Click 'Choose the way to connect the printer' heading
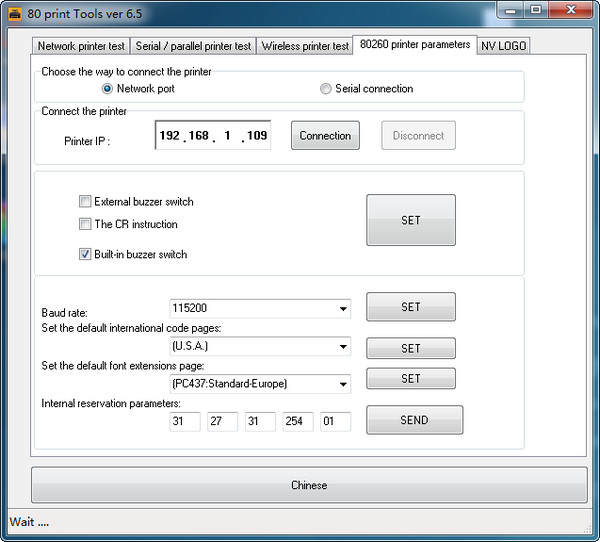The width and height of the screenshot is (600, 542). pyautogui.click(x=126, y=72)
